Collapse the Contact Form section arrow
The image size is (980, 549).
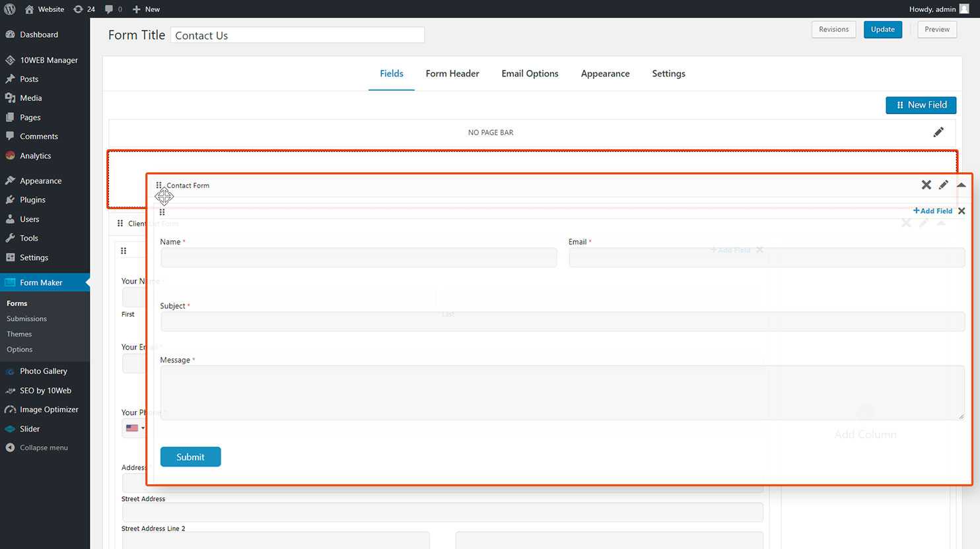(x=962, y=185)
